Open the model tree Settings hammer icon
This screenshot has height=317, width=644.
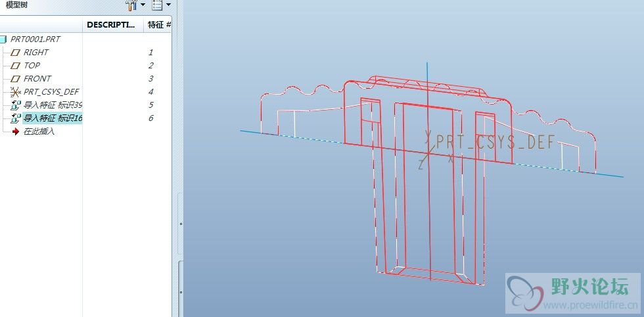131,5
